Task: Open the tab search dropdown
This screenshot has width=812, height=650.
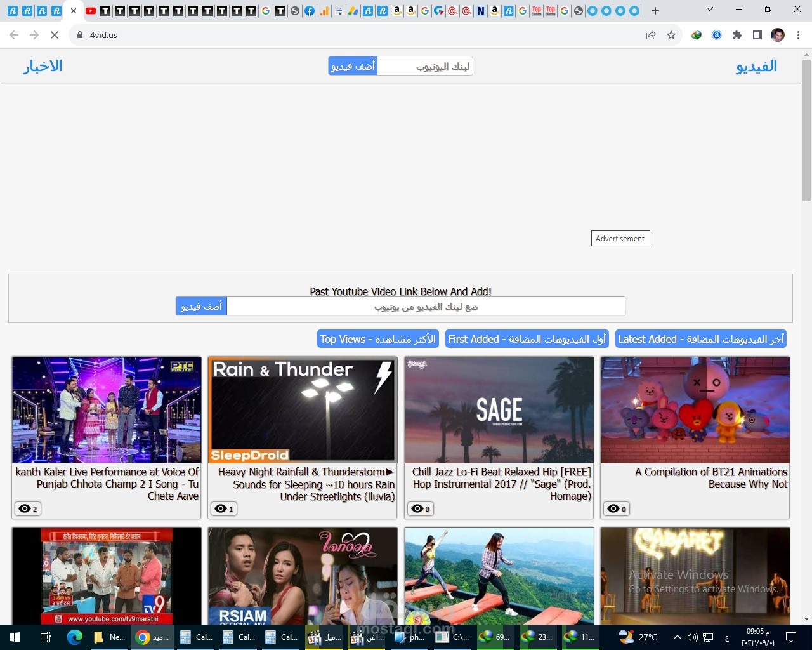Action: tap(710, 10)
